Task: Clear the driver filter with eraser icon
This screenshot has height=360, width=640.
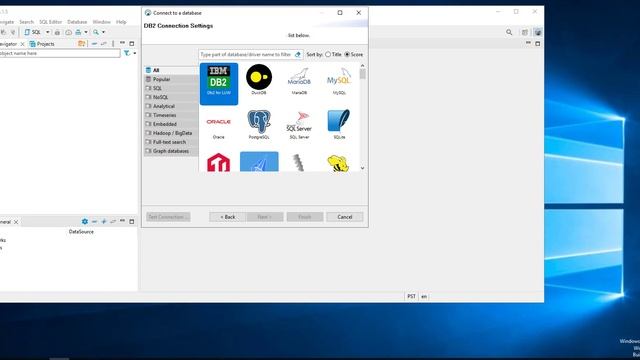Action: pos(298,54)
